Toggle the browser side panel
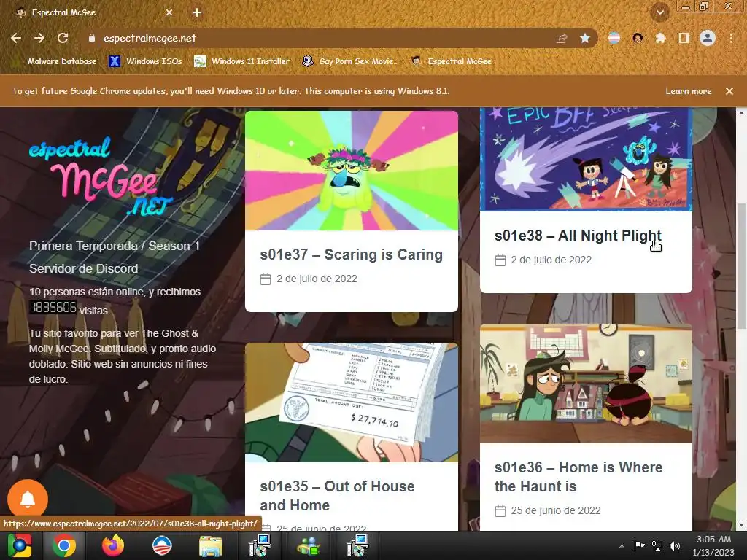Screen dimensions: 747x560 click(684, 38)
